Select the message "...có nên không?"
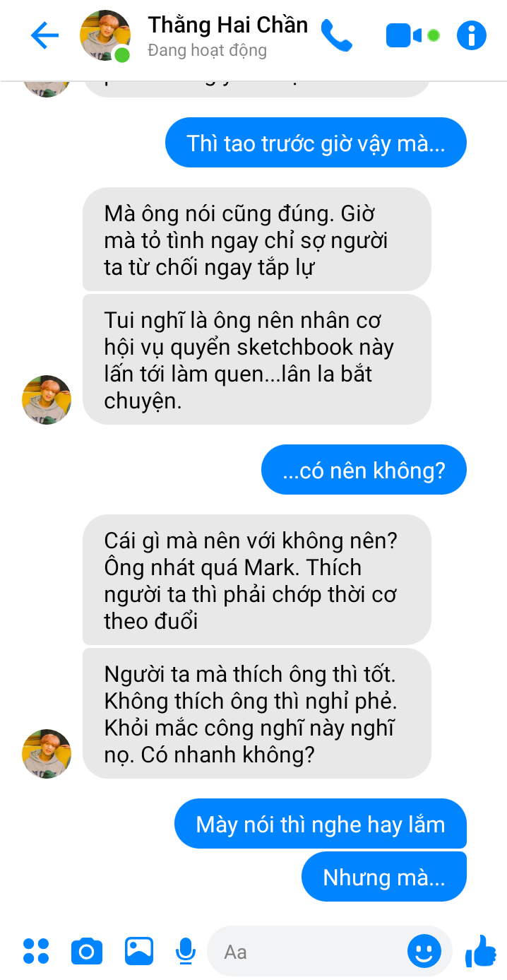The height and width of the screenshot is (980, 507). [364, 469]
